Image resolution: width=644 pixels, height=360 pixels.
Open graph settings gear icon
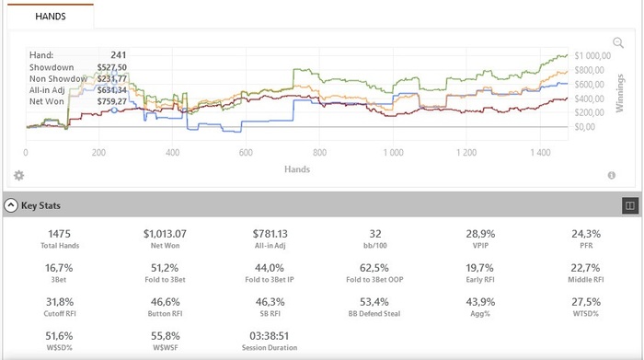(x=19, y=176)
